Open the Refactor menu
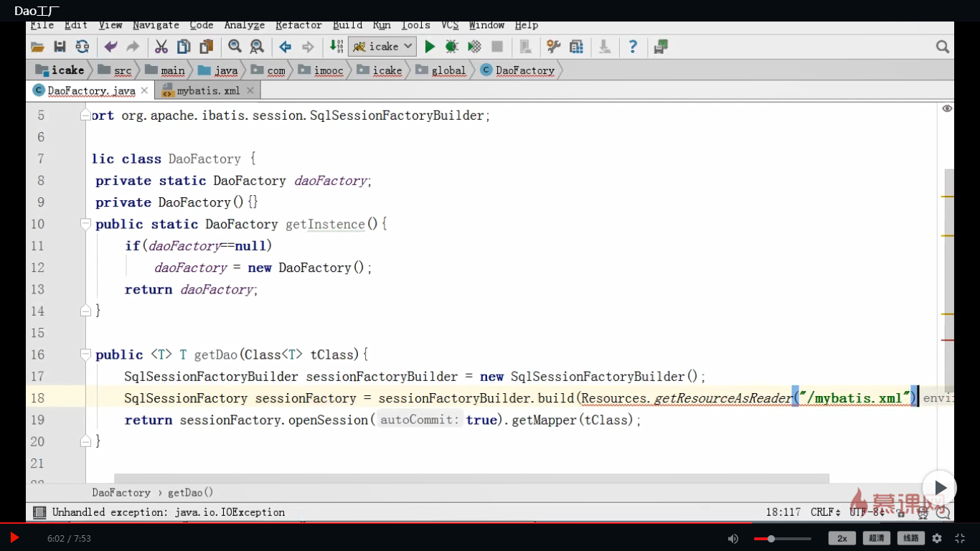Image resolution: width=980 pixels, height=551 pixels. (298, 25)
